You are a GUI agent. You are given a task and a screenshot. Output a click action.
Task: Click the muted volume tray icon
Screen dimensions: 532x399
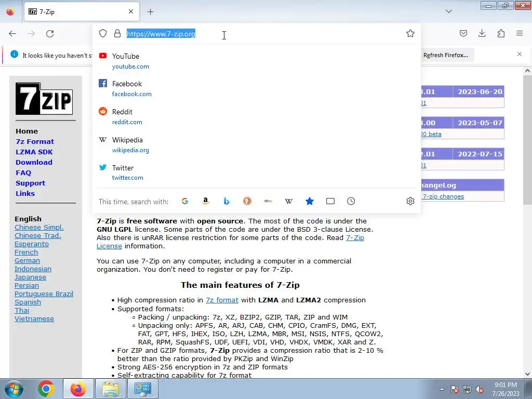point(480,389)
